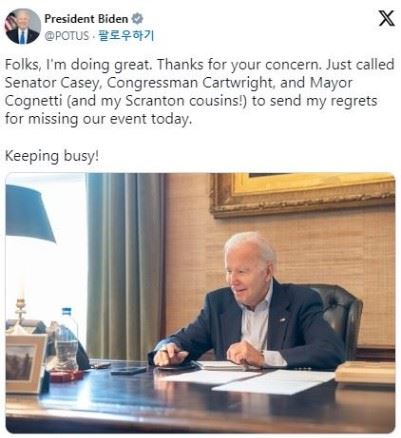
Task: Open the attached desk photo
Action: (200, 303)
